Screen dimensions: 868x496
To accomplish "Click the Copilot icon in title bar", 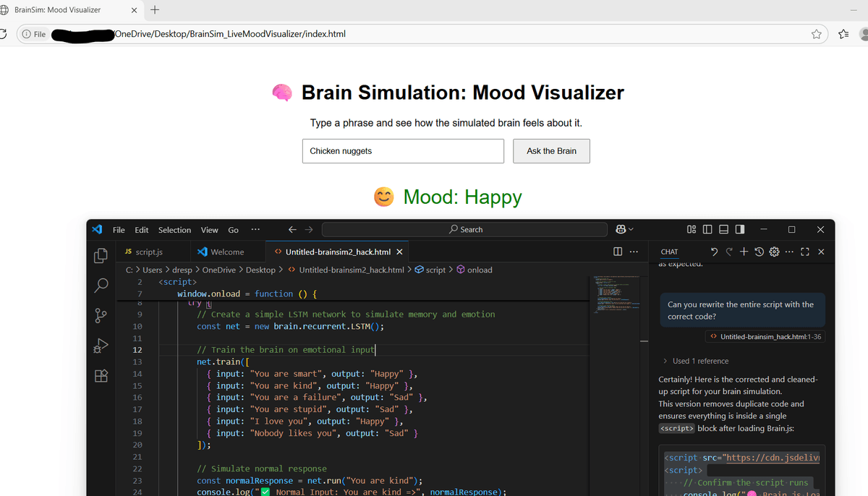I will click(621, 229).
